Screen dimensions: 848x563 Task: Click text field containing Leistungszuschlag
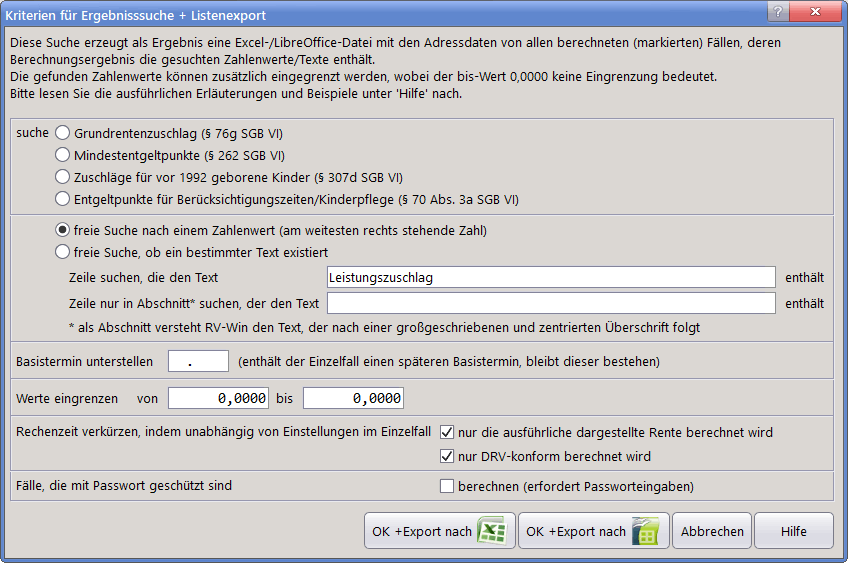[551, 277]
